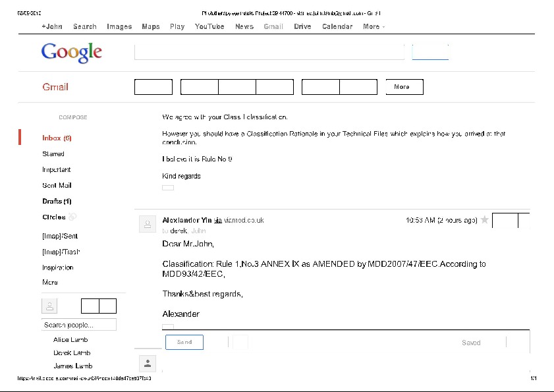Click the Circles link icon
Screen dimensions: 554x392
[x=73, y=217]
